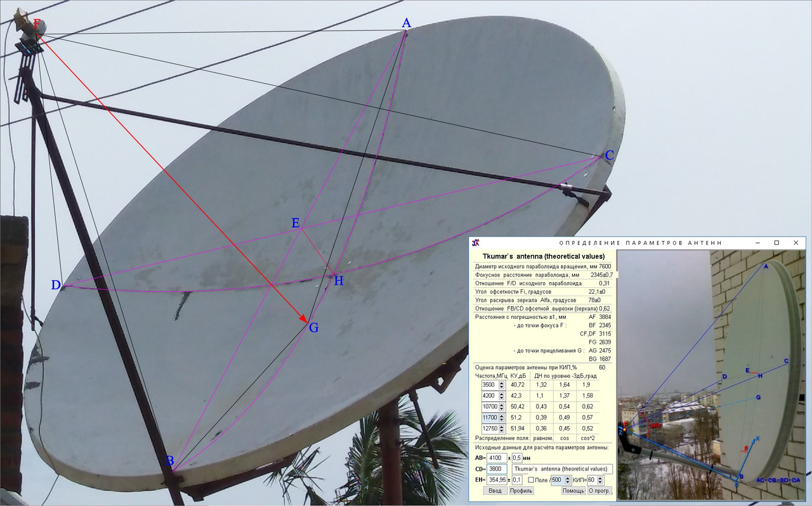The width and height of the screenshot is (812, 506).
Task: Click the spinner arrows beside the 11700 frequency
Action: pyautogui.click(x=501, y=418)
